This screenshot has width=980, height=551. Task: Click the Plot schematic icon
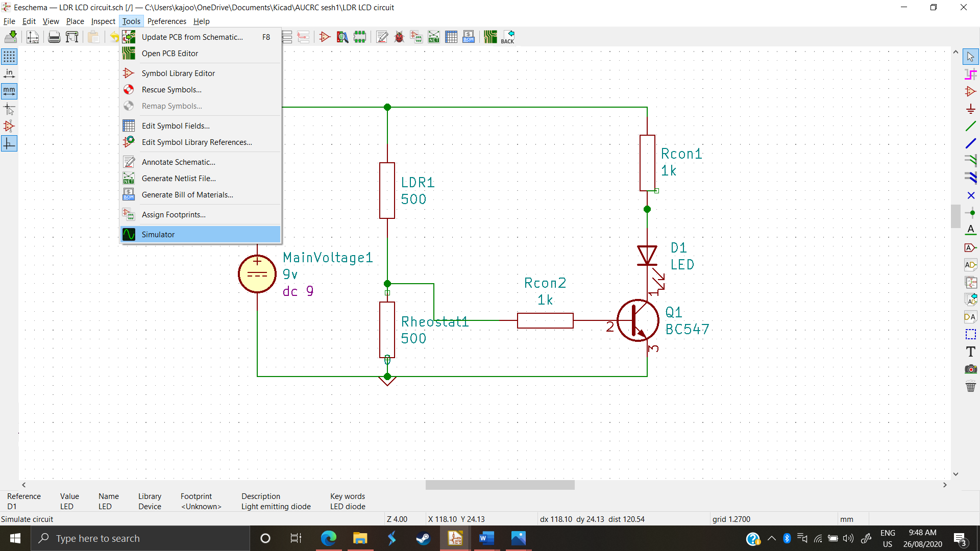point(72,37)
